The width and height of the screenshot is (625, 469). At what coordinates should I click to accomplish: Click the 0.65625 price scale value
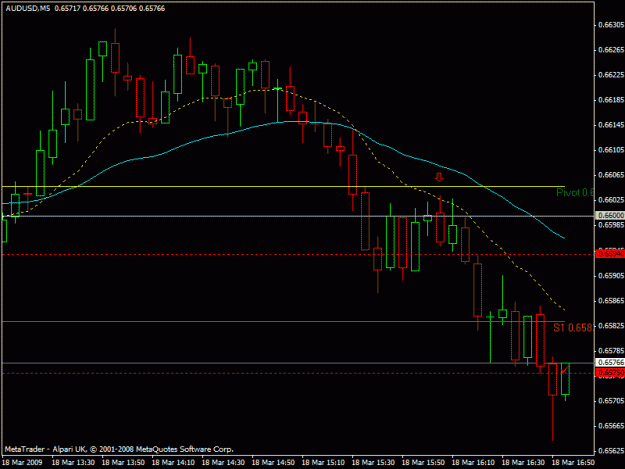tap(611, 451)
